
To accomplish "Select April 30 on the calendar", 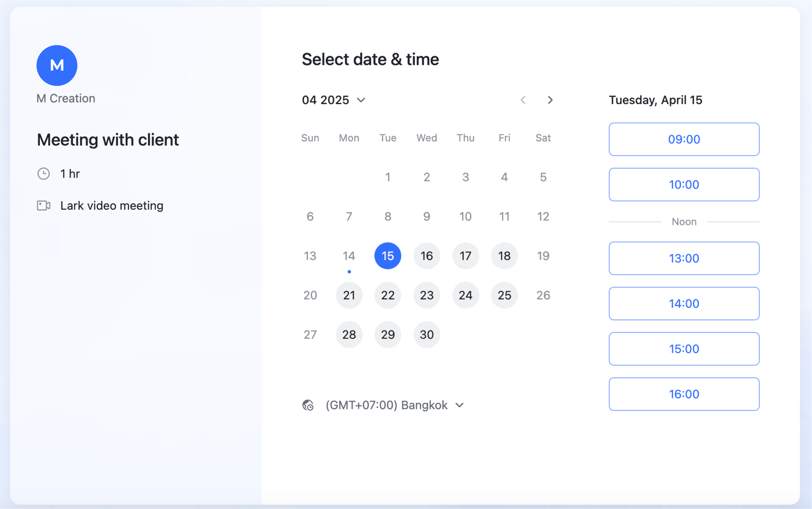I will [426, 334].
